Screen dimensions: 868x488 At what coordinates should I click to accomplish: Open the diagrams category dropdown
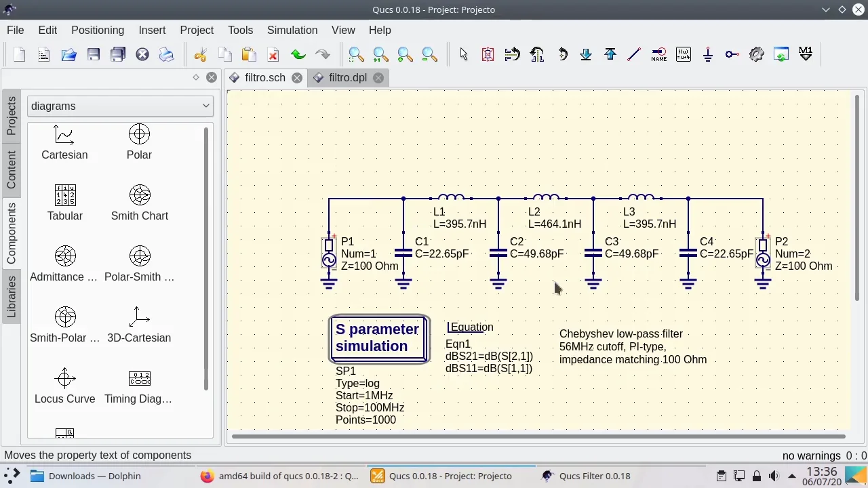(120, 106)
